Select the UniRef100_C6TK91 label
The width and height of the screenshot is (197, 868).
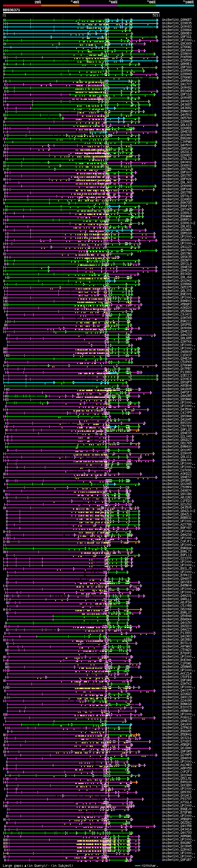tap(177, 470)
